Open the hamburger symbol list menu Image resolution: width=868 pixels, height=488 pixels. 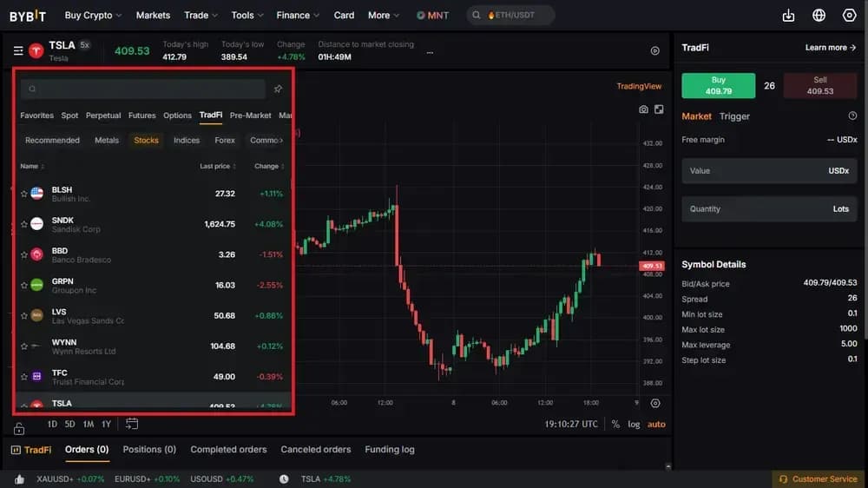[x=18, y=51]
